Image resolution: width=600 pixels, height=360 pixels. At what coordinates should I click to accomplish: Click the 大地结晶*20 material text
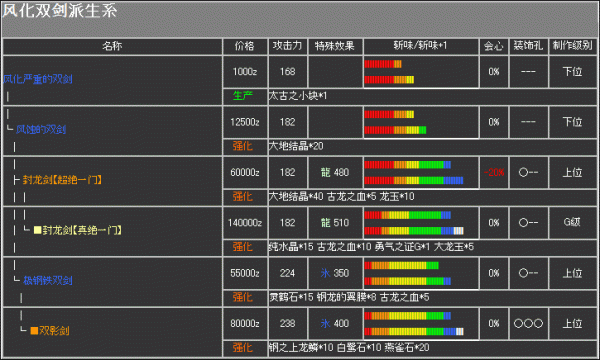(296, 146)
